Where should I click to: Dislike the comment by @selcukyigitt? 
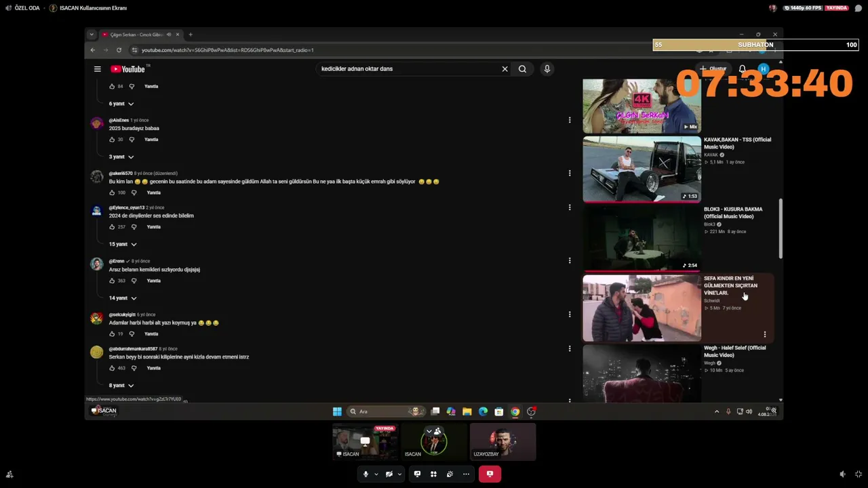click(x=132, y=334)
